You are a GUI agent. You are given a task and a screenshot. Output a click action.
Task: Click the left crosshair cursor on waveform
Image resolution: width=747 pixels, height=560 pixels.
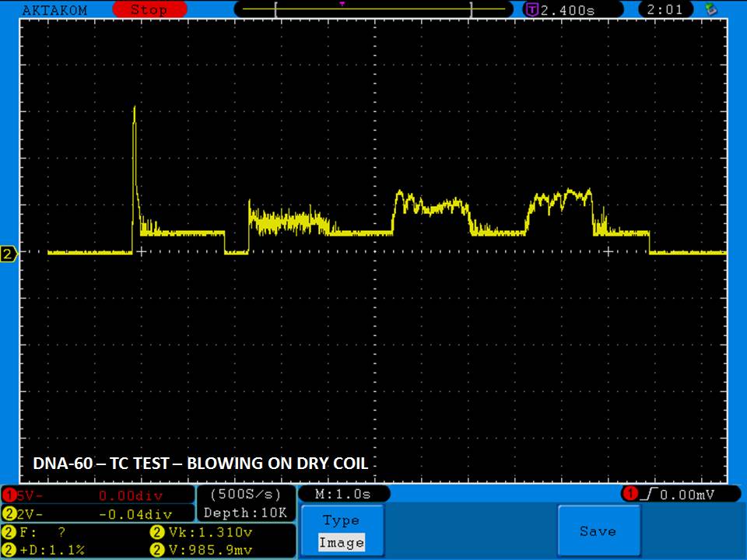point(141,252)
